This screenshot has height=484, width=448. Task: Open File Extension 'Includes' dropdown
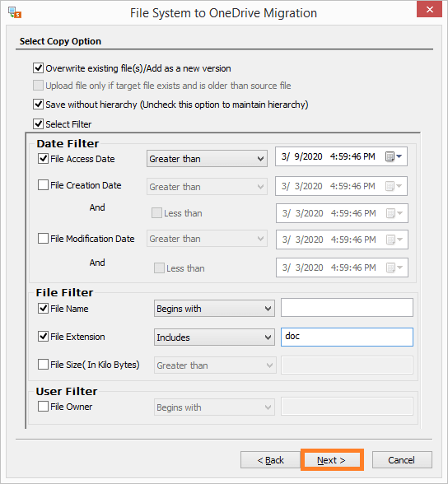pos(214,337)
